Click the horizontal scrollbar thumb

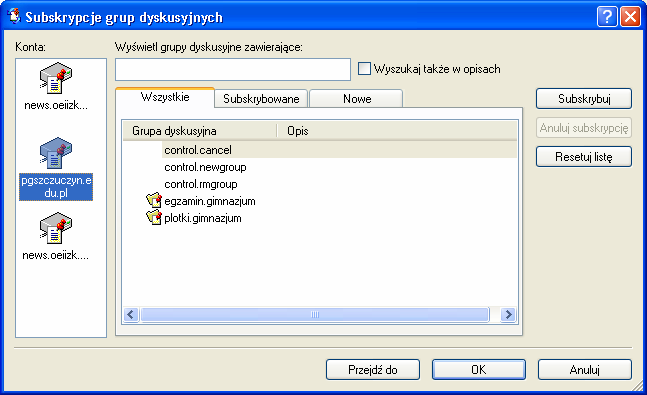pyautogui.click(x=314, y=315)
